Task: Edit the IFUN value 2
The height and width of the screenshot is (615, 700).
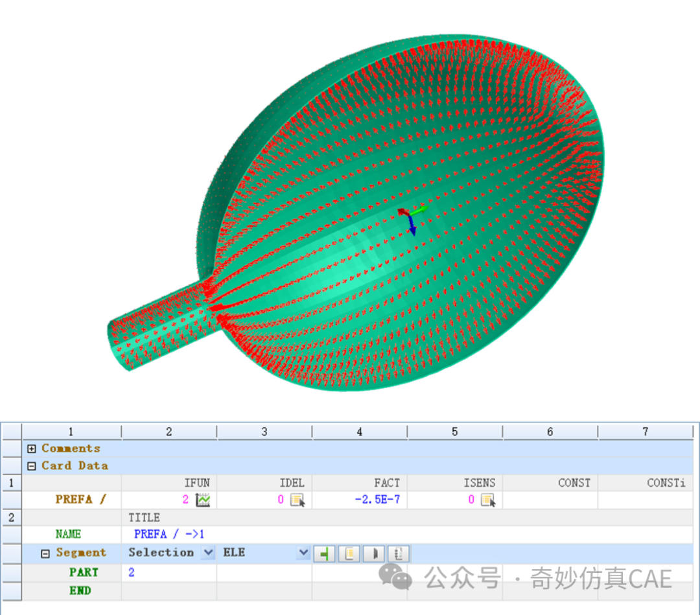Action: click(x=185, y=500)
